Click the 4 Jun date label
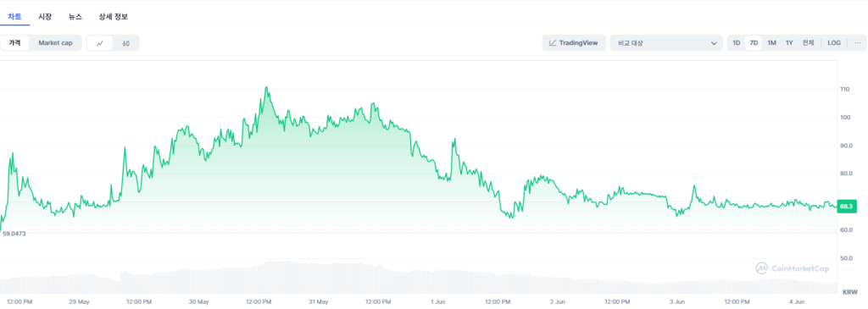 coord(797,302)
